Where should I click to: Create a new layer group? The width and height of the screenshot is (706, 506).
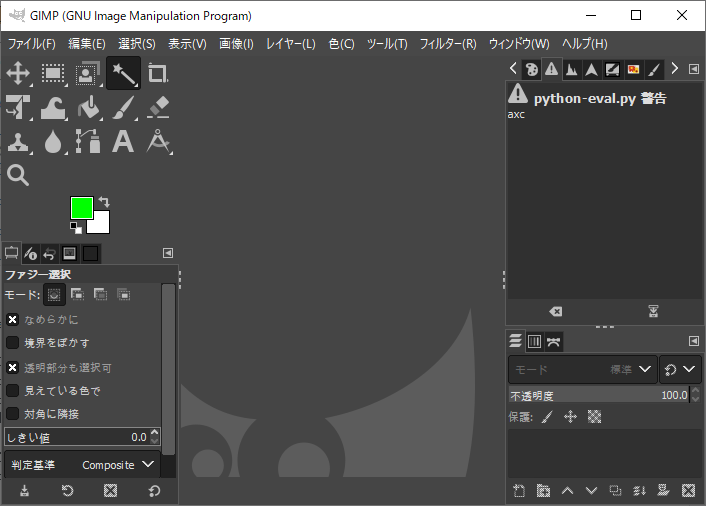(x=543, y=491)
